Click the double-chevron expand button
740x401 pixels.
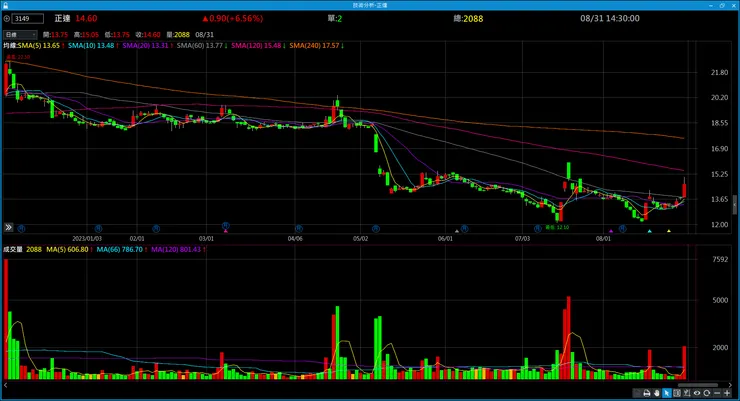(x=8, y=227)
